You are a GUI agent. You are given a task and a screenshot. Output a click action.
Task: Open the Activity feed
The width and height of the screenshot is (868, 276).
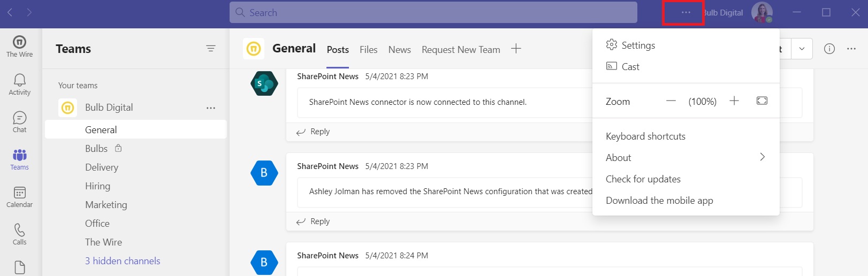click(19, 85)
